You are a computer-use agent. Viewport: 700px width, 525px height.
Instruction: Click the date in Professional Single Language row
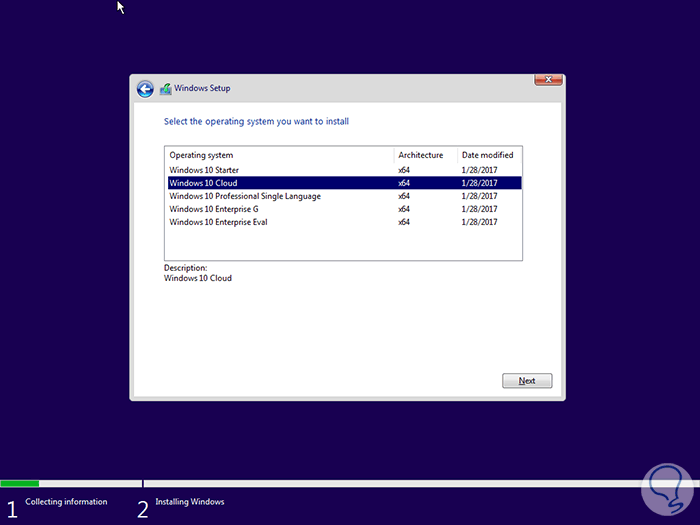479,196
